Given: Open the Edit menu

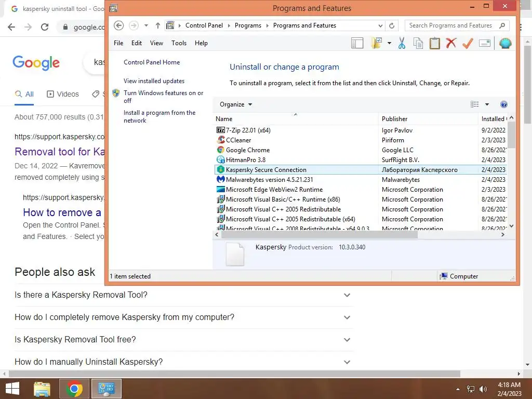Looking at the screenshot, I should [137, 43].
